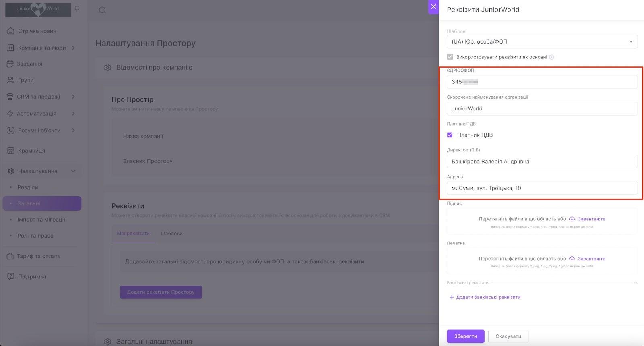Screen dimensions: 644x346
Task: Open search with magnifier icon
Action: 102,10
